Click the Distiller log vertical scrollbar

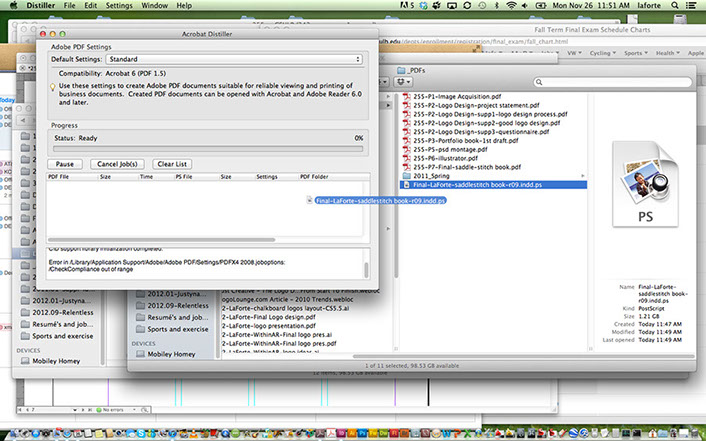[x=366, y=270]
